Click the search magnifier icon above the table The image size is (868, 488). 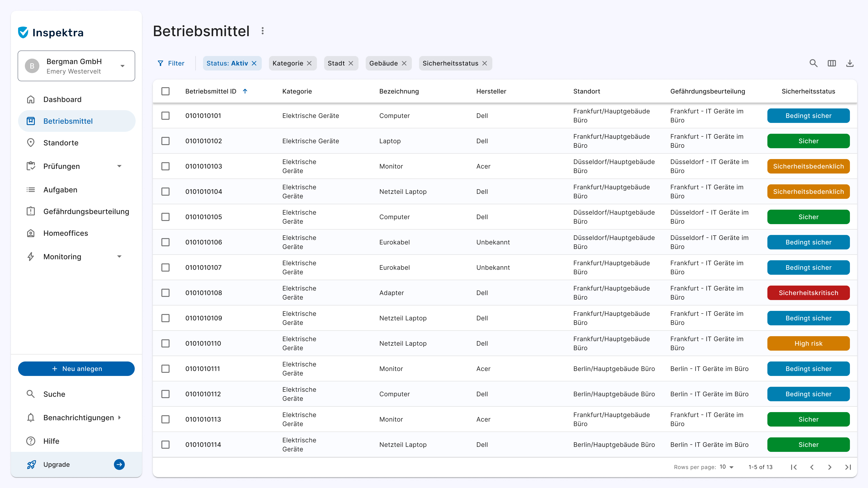[814, 63]
